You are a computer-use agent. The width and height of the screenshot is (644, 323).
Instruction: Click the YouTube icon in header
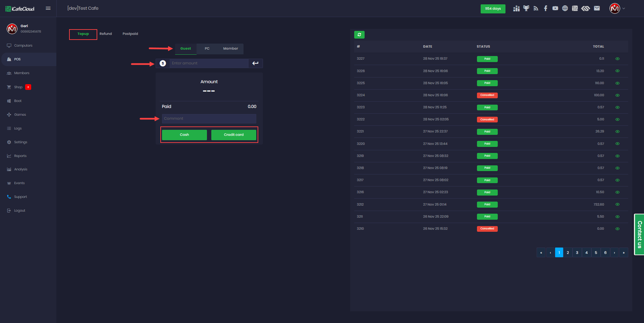[555, 8]
